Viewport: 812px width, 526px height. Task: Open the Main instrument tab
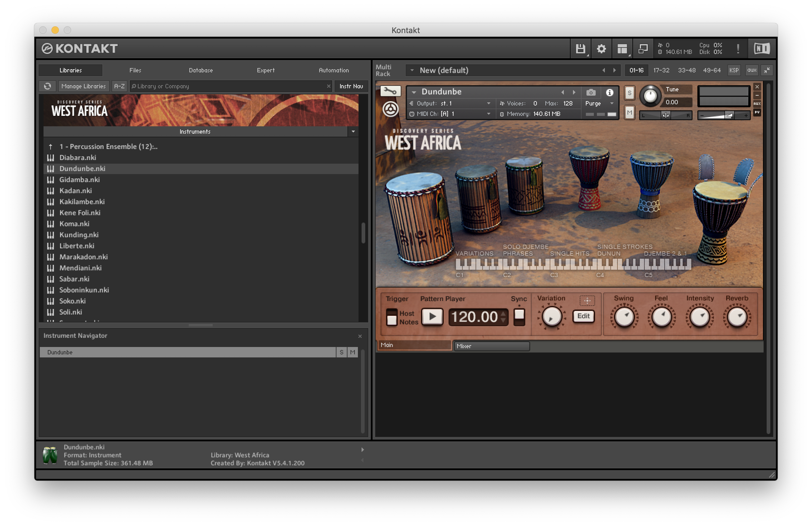click(x=415, y=345)
